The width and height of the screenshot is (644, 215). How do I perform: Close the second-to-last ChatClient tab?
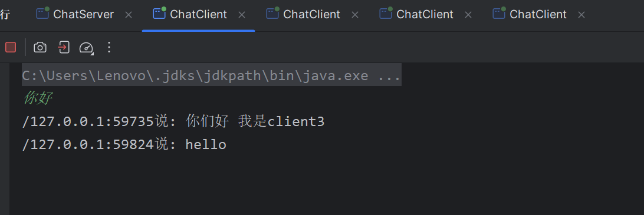click(x=468, y=15)
